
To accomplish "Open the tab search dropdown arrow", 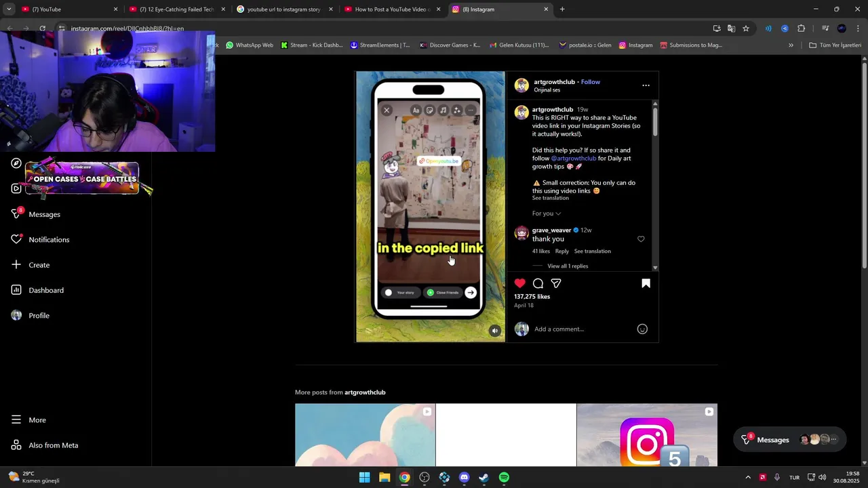I will 8,9.
